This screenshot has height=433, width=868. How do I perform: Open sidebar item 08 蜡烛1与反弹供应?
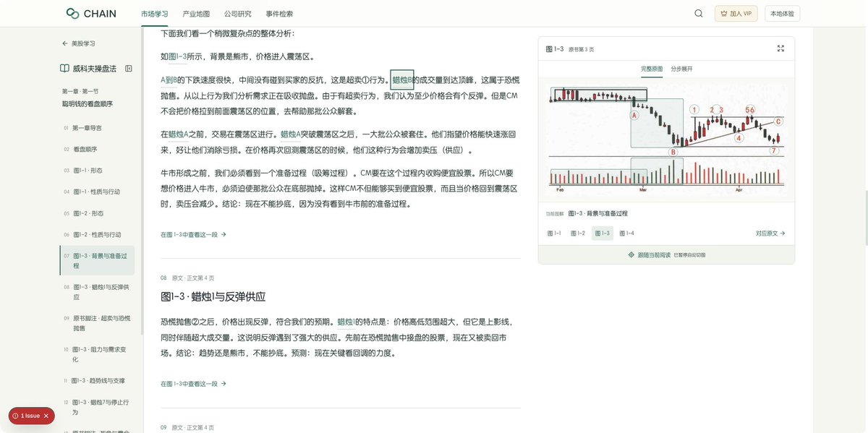click(97, 292)
